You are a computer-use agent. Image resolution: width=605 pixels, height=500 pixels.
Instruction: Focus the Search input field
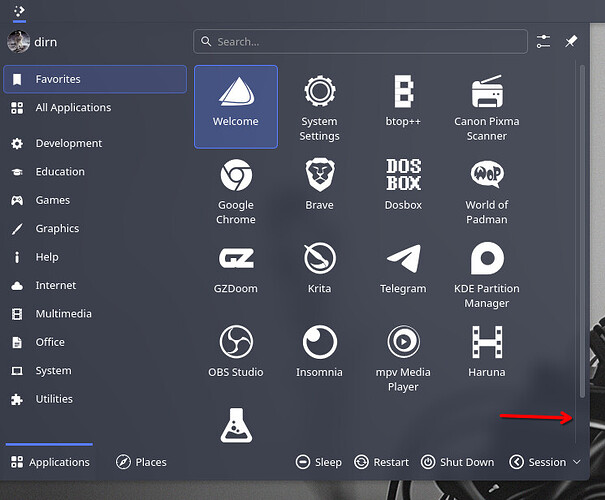click(x=360, y=41)
